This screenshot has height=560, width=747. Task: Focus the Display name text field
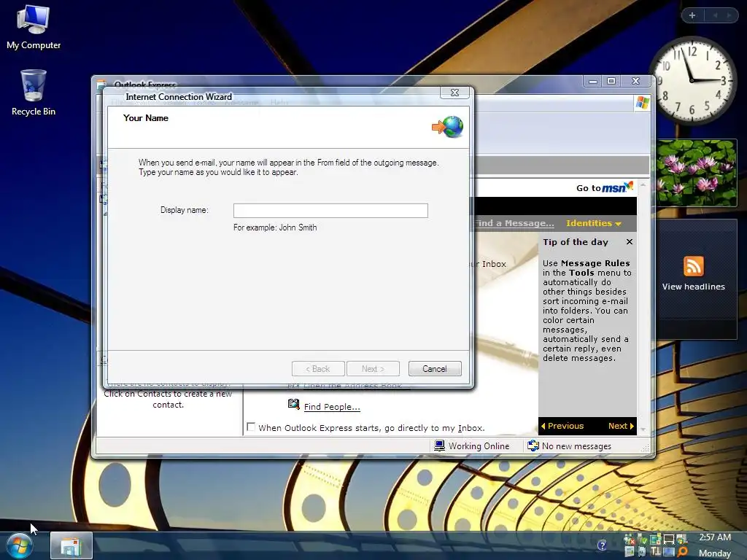(x=330, y=211)
